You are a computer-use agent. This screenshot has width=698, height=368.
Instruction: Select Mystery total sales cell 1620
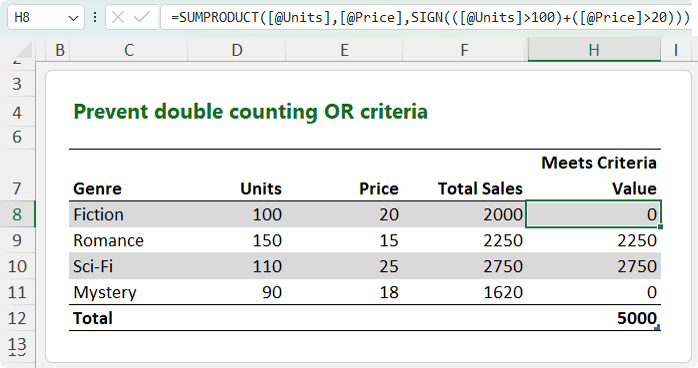464,292
